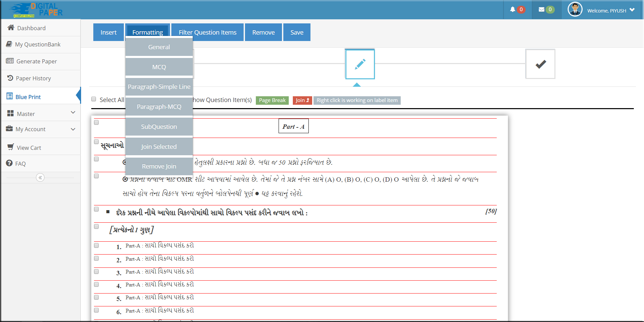Screen dimensions: 644x322
Task: Collapse sidebar with double-chevron icon
Action: click(40, 178)
